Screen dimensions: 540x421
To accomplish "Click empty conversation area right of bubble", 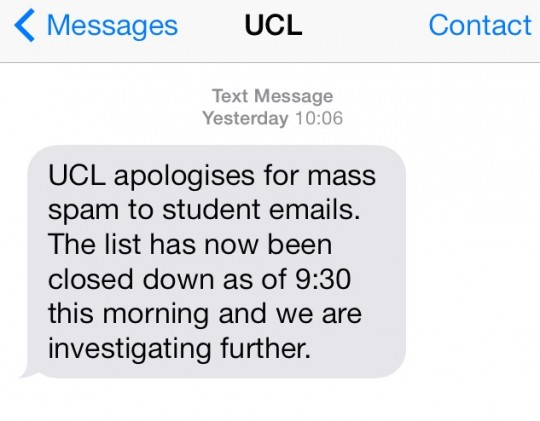I will point(472,262).
